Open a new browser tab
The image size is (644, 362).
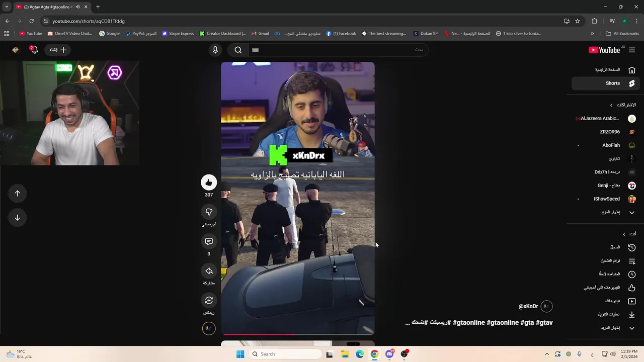98,7
